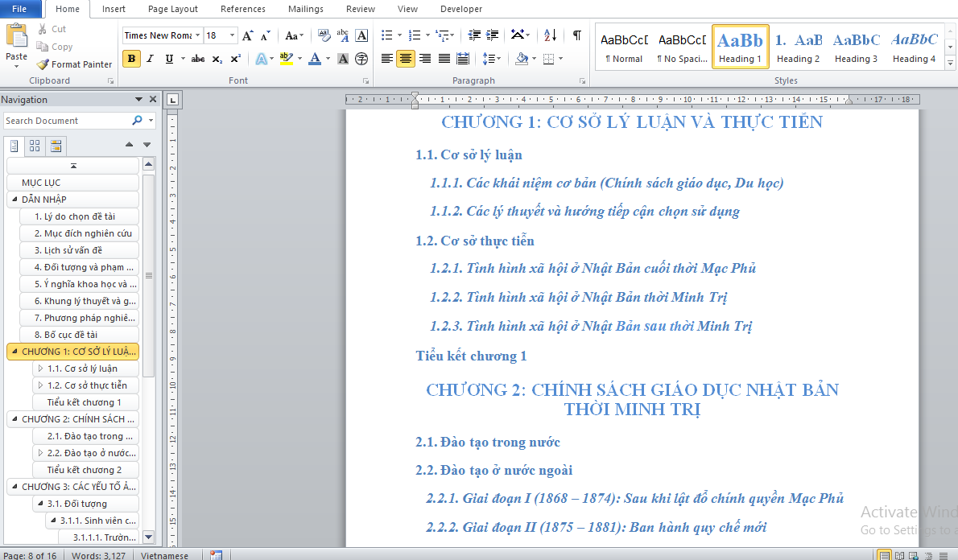Toggle Show/Hide paragraph marks
958x560 pixels.
(576, 35)
